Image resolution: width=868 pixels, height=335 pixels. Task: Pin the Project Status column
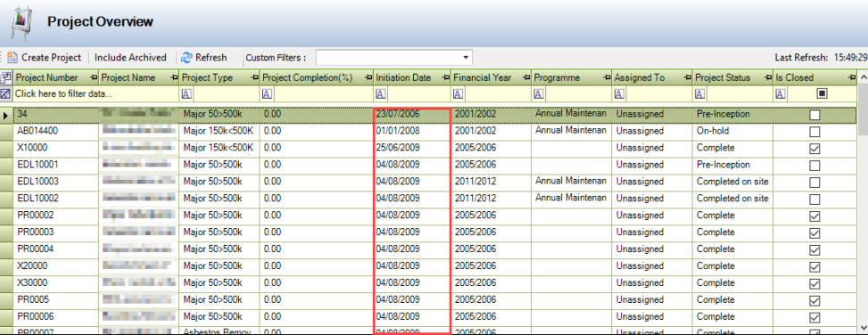coord(767,78)
